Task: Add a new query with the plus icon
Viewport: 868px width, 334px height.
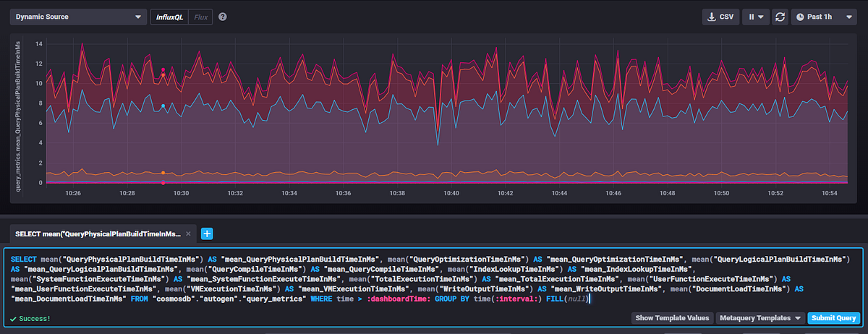Action: pyautogui.click(x=206, y=234)
